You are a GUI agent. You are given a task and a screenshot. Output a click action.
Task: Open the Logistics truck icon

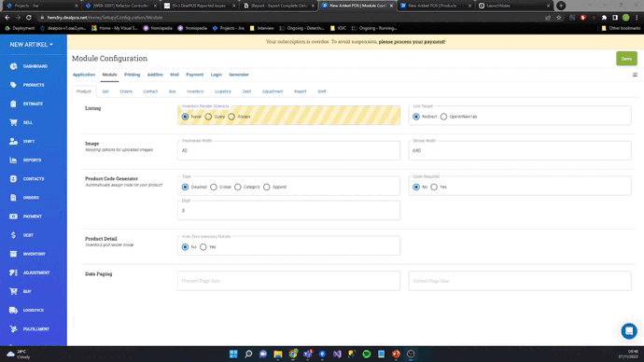[14, 311]
